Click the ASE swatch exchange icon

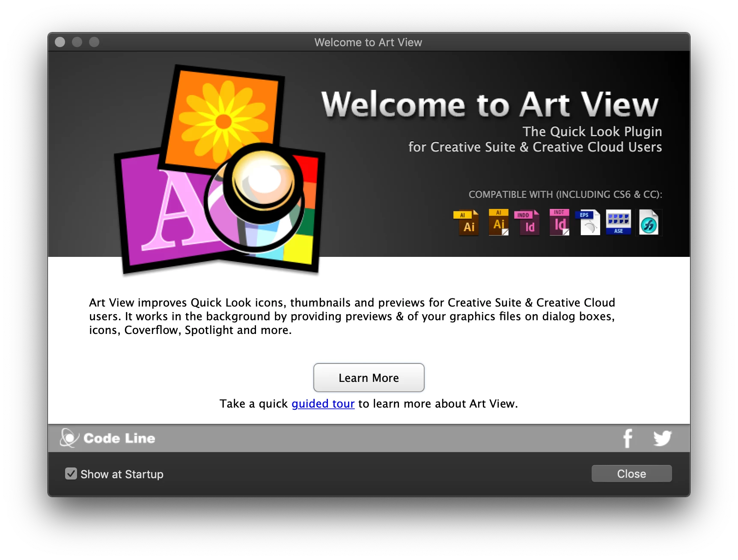pos(619,222)
